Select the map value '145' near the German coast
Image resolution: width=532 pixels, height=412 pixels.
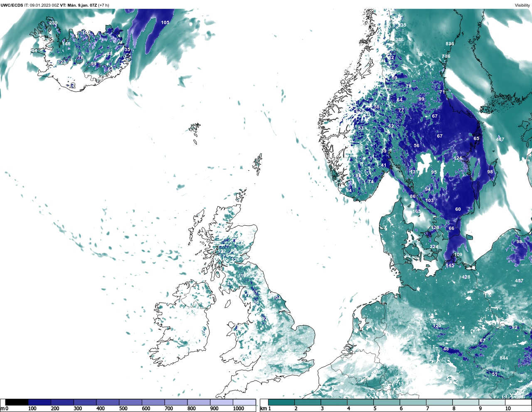click(x=450, y=265)
